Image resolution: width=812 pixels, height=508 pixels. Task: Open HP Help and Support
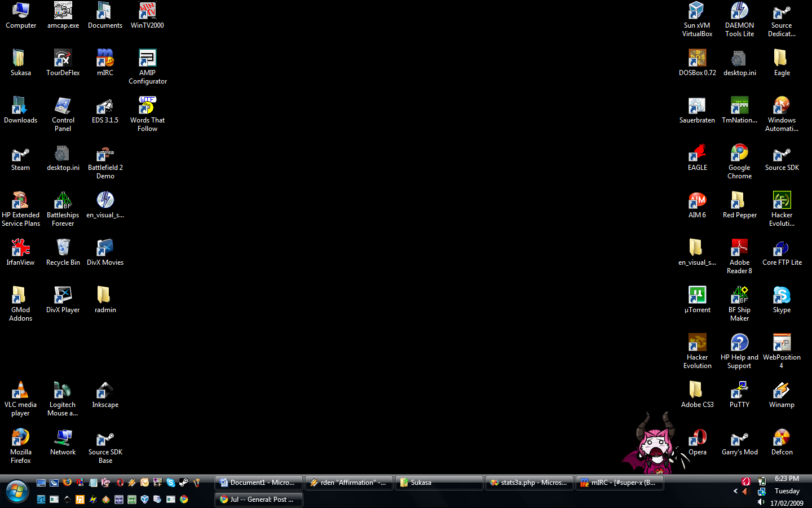740,351
